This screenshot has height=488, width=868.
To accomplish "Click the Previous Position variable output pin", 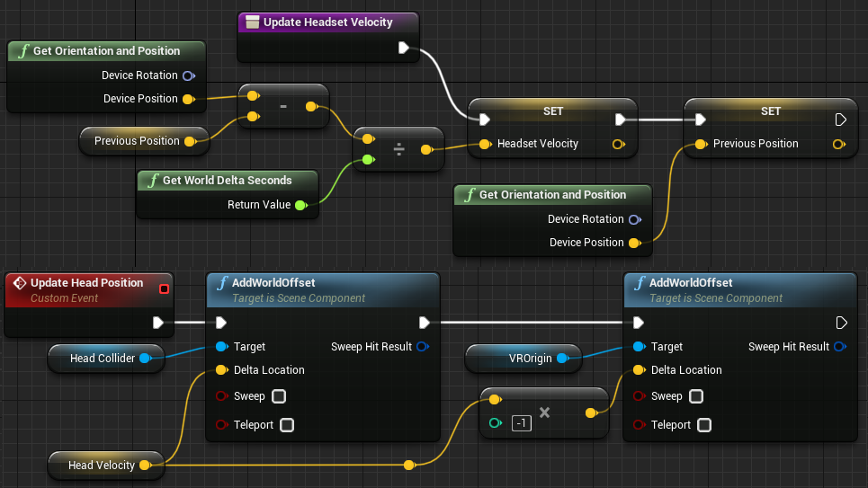I will (x=189, y=141).
